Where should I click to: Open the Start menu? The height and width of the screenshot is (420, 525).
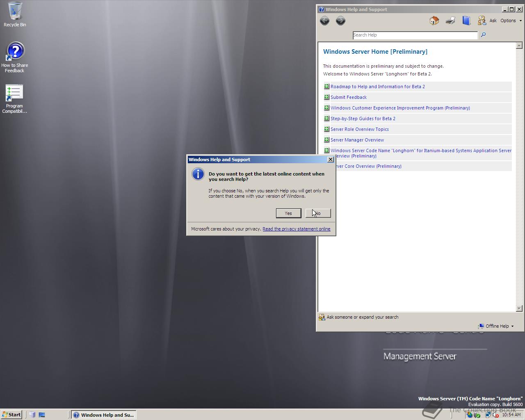[x=11, y=415]
